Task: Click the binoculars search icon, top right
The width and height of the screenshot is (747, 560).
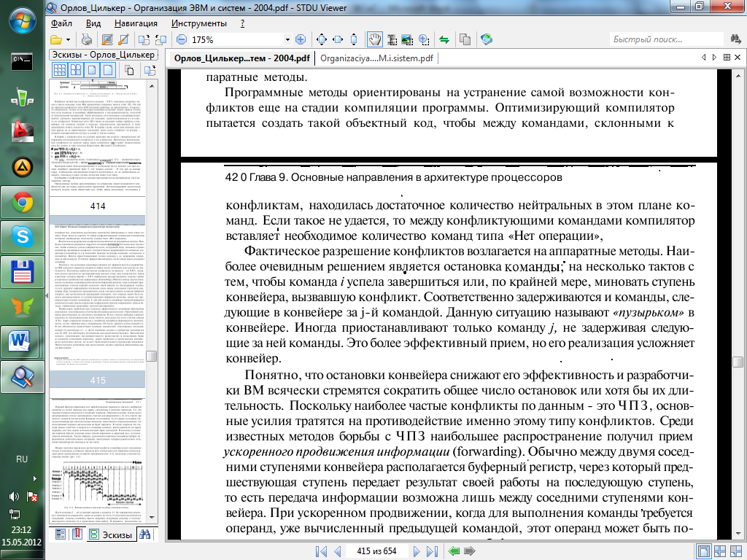Action: point(735,39)
